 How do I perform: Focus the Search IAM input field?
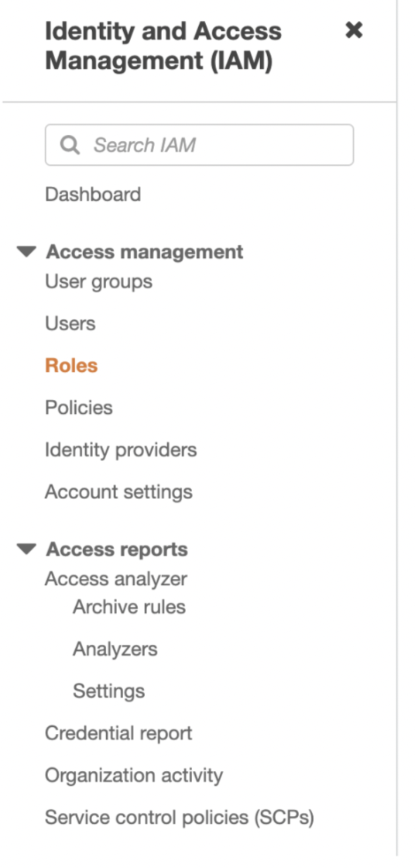199,145
